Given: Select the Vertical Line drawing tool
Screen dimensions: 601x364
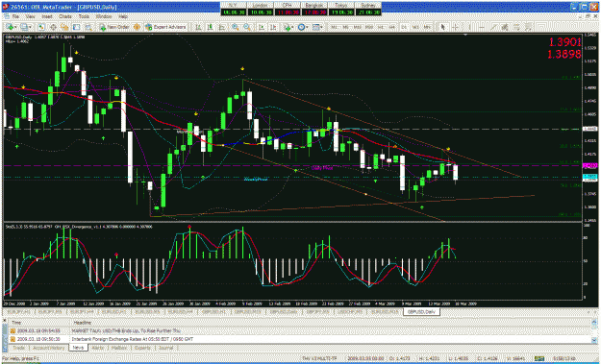Looking at the screenshot, I should pyautogui.click(x=469, y=27).
